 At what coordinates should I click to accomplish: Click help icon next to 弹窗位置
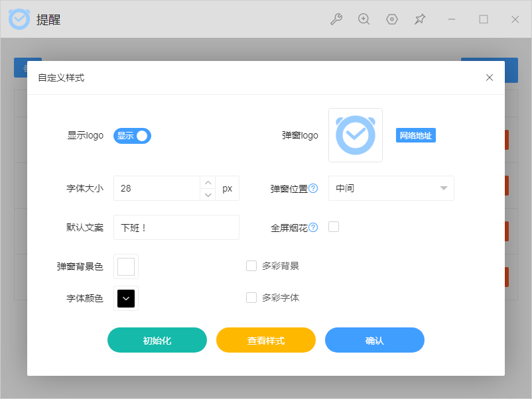tap(313, 188)
